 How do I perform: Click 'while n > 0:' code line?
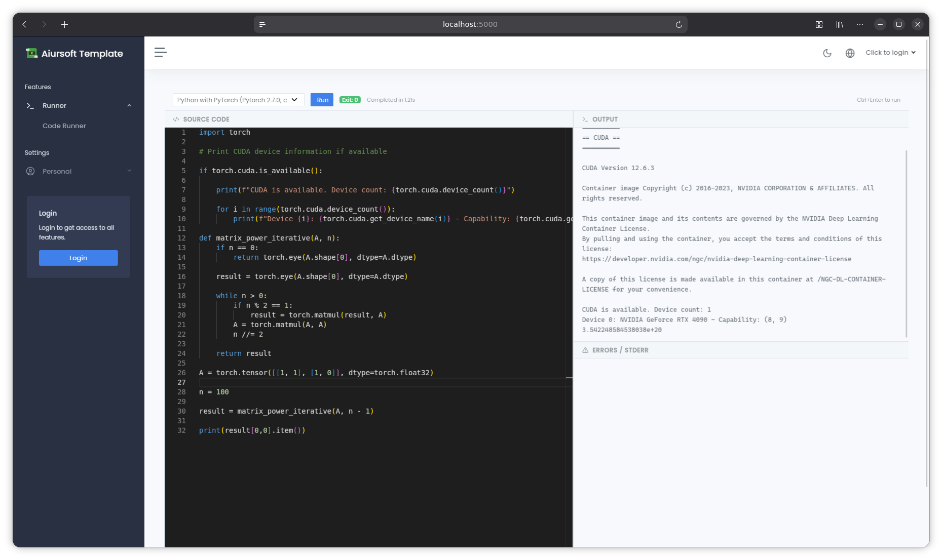coord(241,296)
